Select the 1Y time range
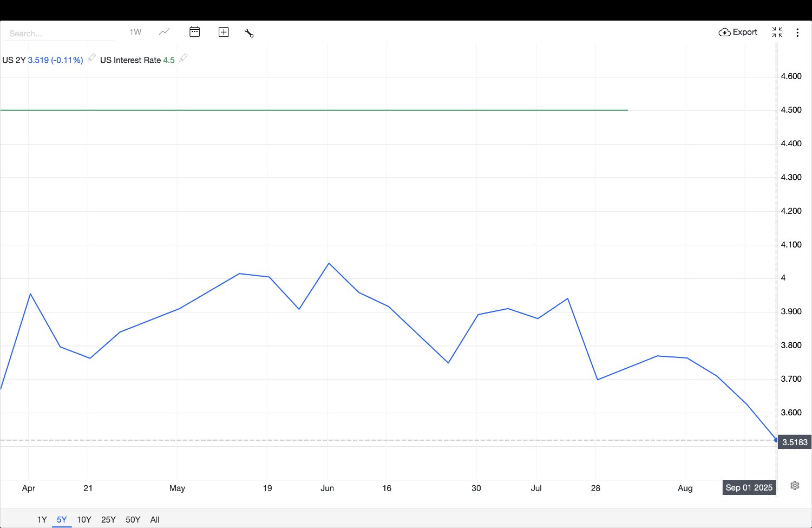This screenshot has height=528, width=812. tap(42, 519)
